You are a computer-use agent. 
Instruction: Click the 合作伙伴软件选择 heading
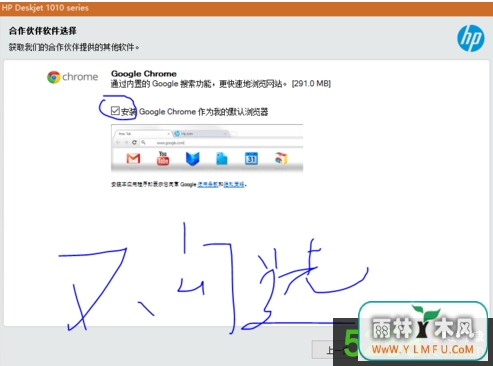[43, 31]
